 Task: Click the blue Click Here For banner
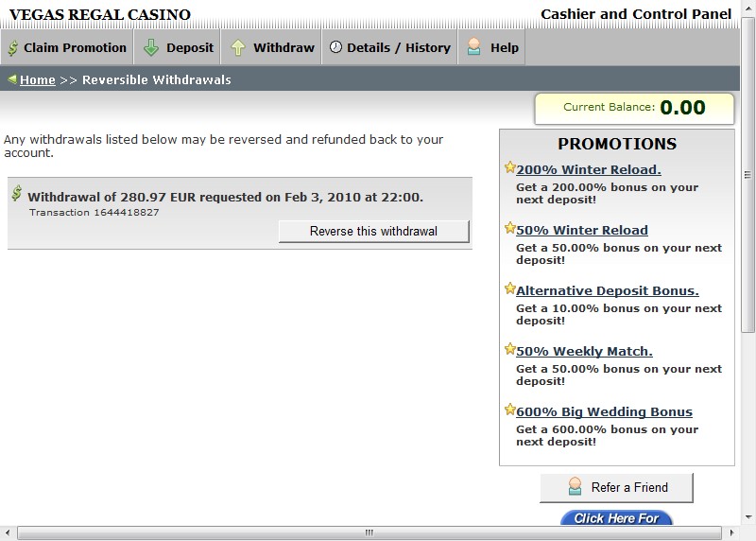click(617, 518)
